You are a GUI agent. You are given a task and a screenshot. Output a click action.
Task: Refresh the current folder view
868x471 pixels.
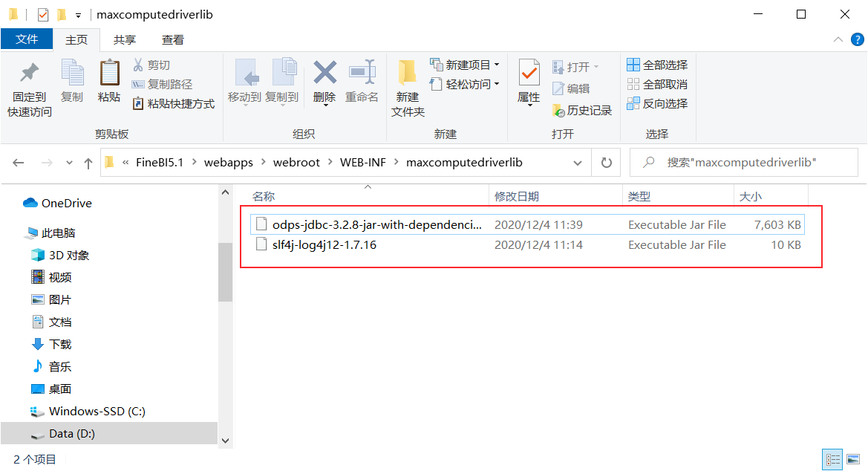606,163
